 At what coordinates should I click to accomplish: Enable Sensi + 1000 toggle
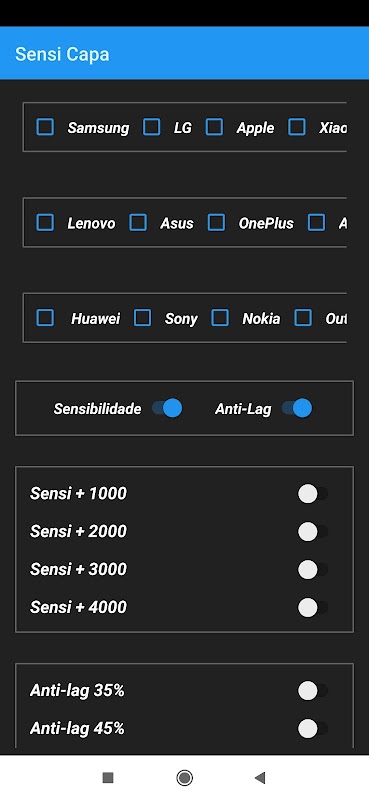point(313,494)
